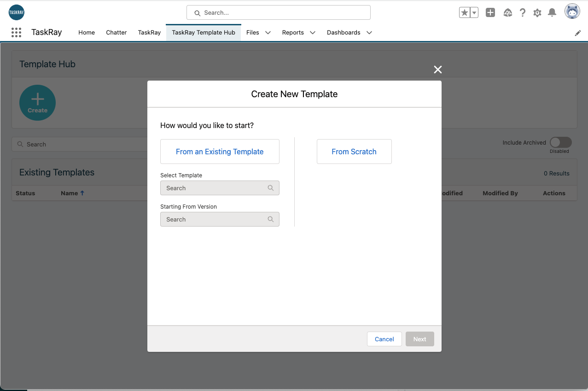
Task: Click the Cancel button
Action: [384, 339]
